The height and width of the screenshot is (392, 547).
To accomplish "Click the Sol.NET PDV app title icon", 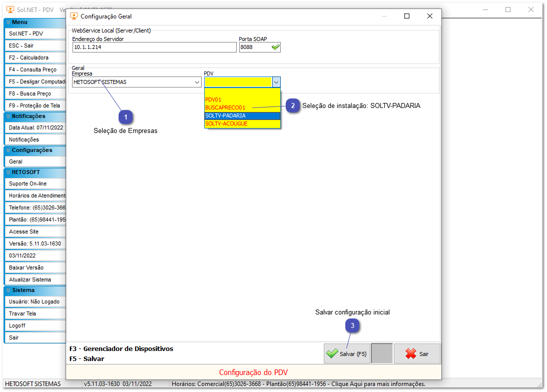I will tap(10, 9).
